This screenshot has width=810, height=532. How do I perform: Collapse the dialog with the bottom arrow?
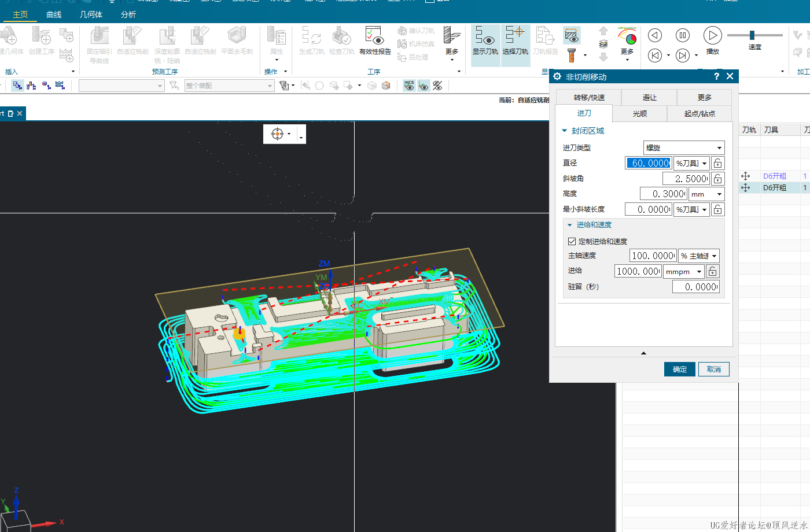point(643,353)
